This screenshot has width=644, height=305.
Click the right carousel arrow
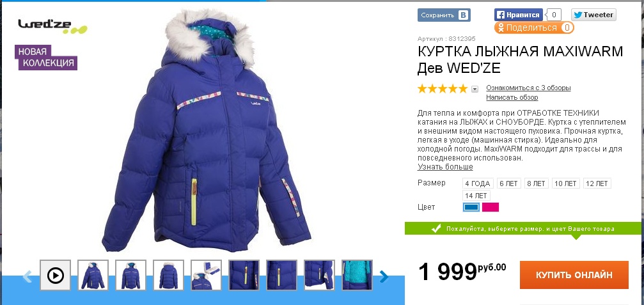click(x=384, y=276)
